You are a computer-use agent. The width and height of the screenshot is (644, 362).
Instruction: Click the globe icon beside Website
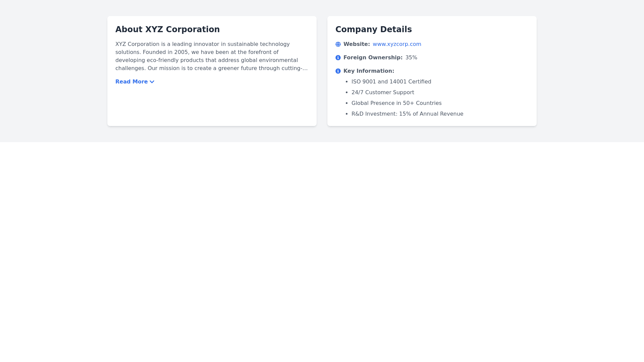coord(338,44)
